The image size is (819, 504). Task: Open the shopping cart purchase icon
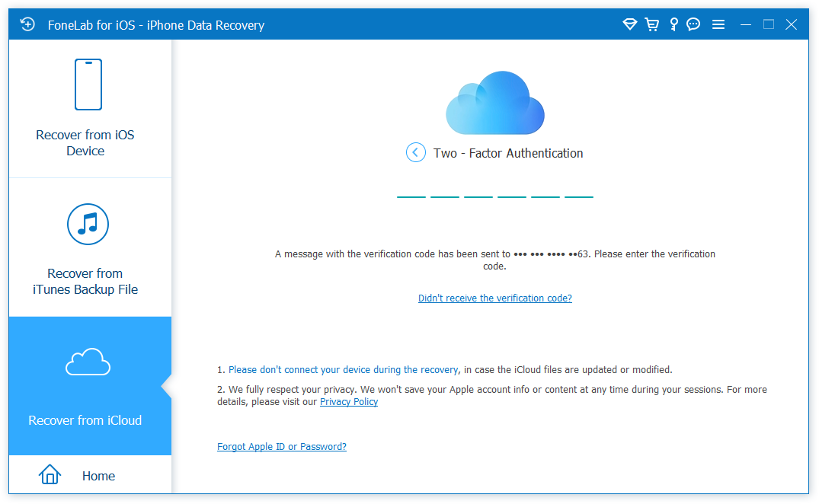pos(652,24)
